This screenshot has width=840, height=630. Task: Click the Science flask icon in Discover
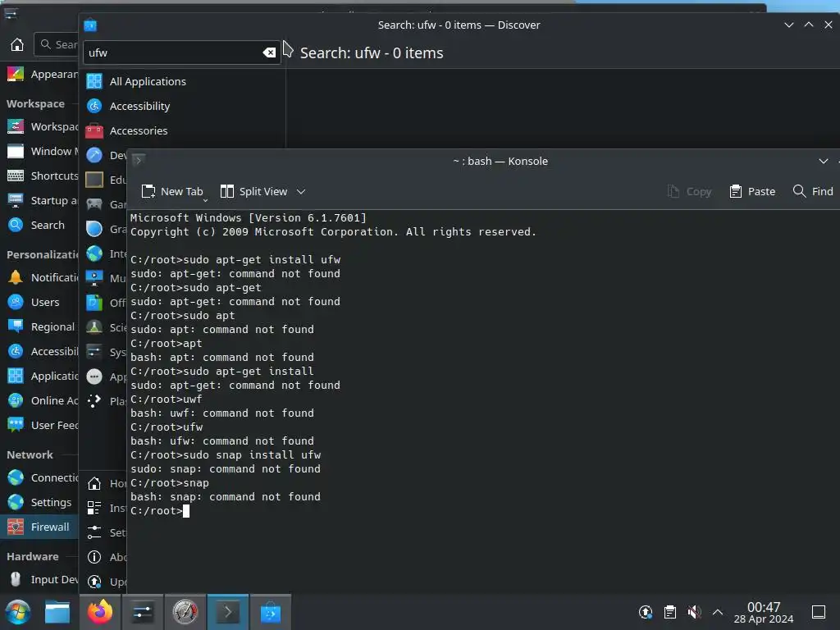point(94,327)
